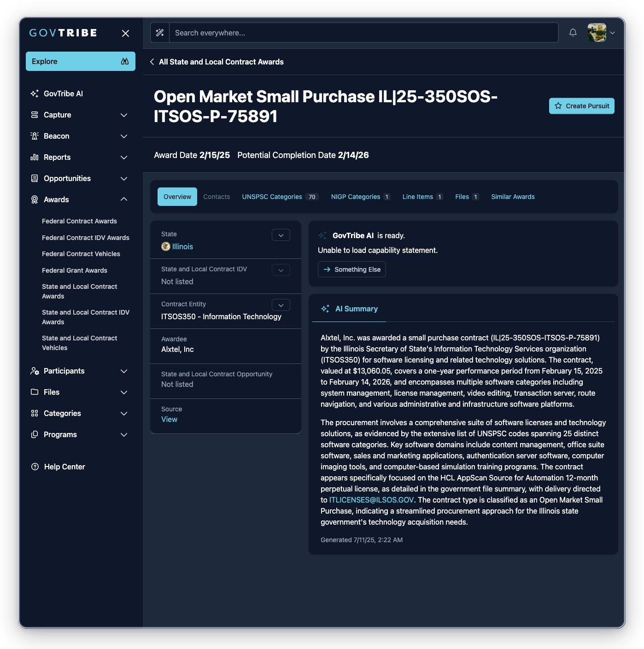The height and width of the screenshot is (649, 644).
Task: Open Federal Grant Awards
Action: [75, 270]
